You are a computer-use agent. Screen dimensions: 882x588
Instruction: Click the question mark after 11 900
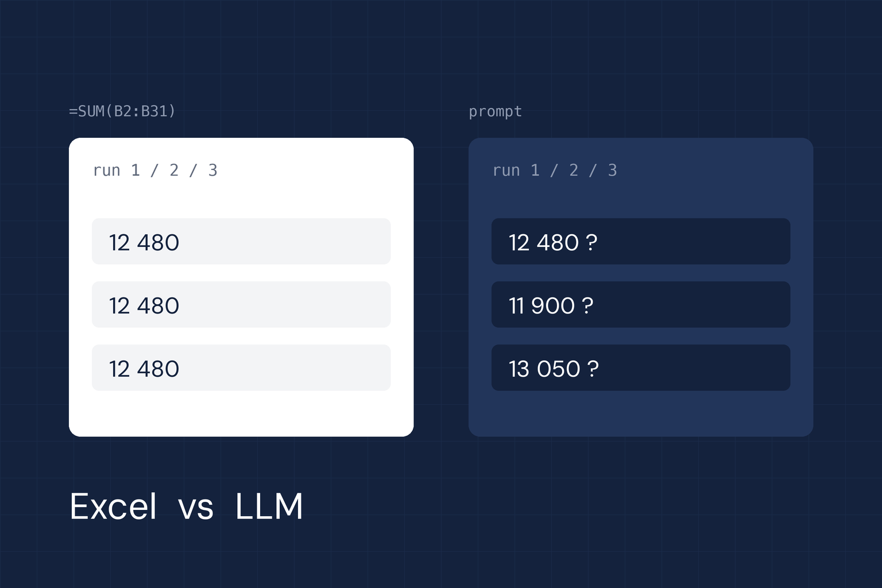coord(587,305)
